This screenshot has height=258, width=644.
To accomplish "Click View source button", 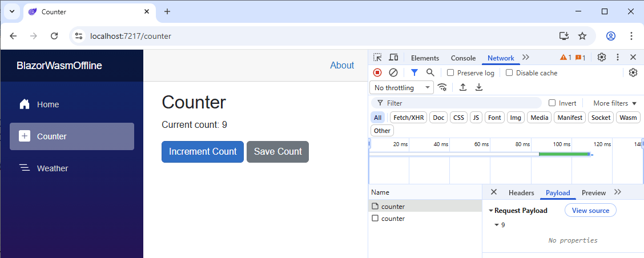I will point(590,211).
